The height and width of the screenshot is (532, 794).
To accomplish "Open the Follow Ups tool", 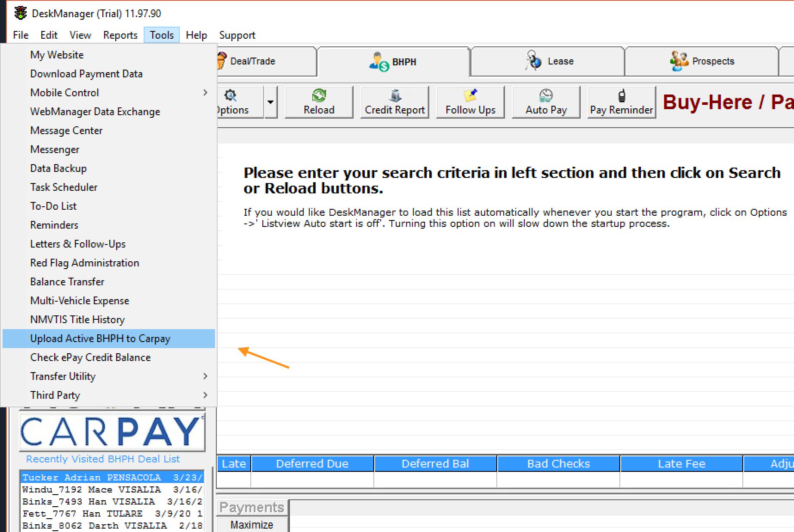I will [x=470, y=96].
